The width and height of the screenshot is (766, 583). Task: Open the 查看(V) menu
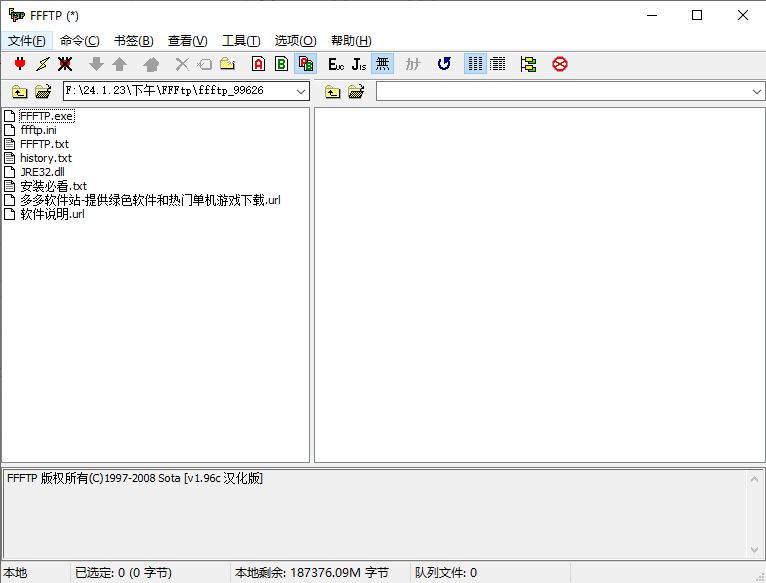click(x=188, y=41)
